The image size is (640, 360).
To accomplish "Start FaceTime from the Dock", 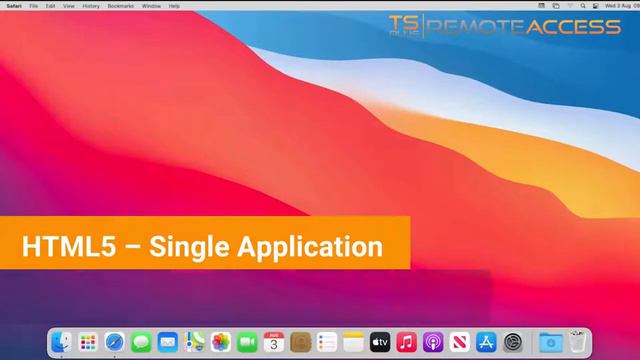I will tap(247, 342).
